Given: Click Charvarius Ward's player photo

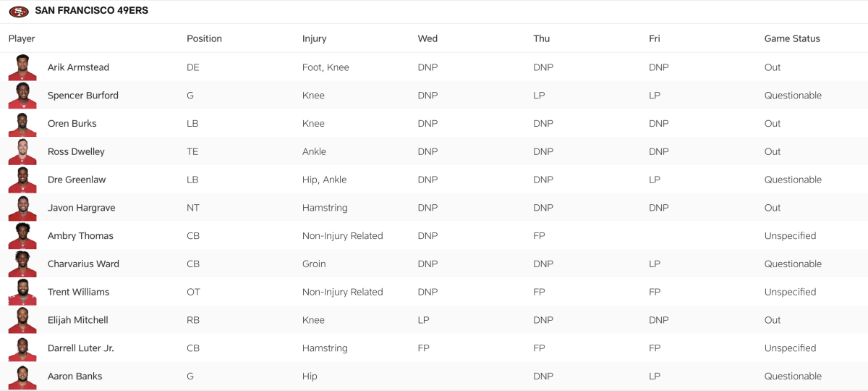Looking at the screenshot, I should click(22, 264).
